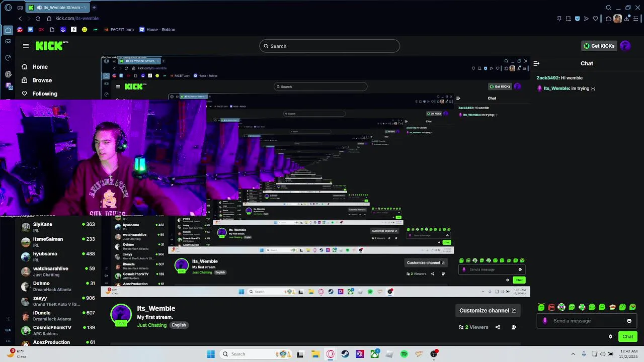Open ItsmeSaiman's recommended channel
644x362 pixels.
pos(58,242)
